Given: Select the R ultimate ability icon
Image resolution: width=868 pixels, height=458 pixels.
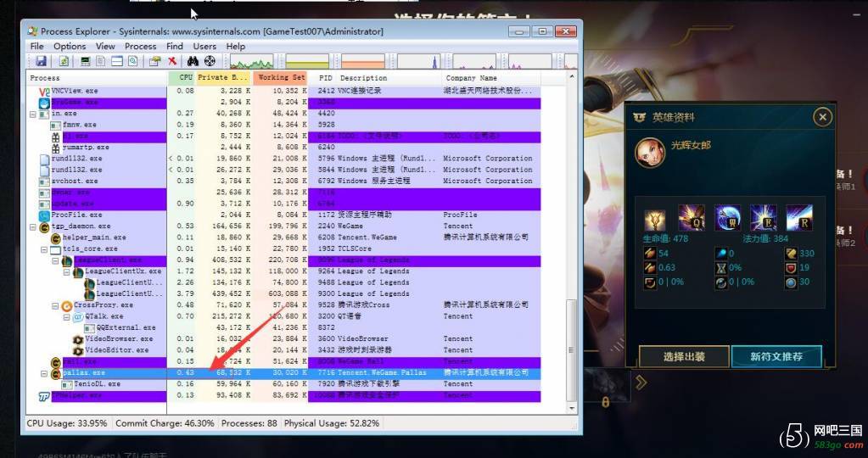Looking at the screenshot, I should [x=799, y=218].
